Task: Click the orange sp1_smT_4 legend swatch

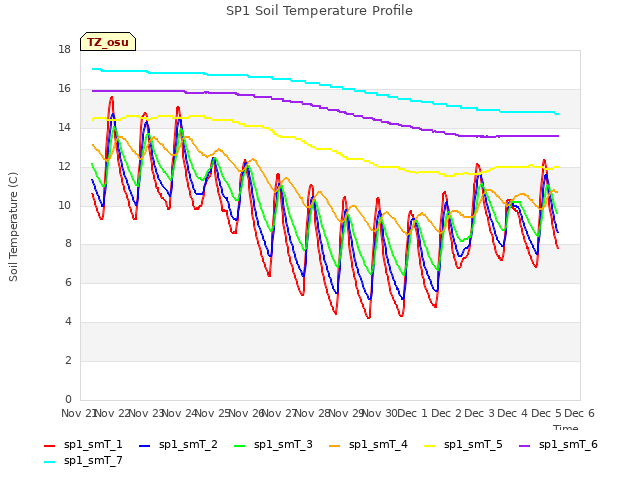Action: coord(334,446)
